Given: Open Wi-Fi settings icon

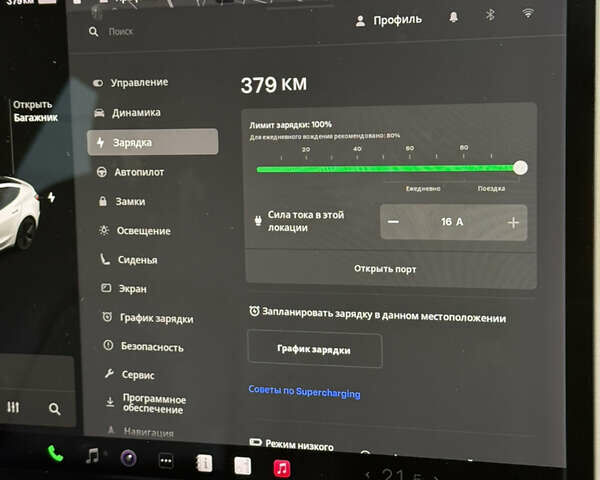Looking at the screenshot, I should pyautogui.click(x=528, y=14).
